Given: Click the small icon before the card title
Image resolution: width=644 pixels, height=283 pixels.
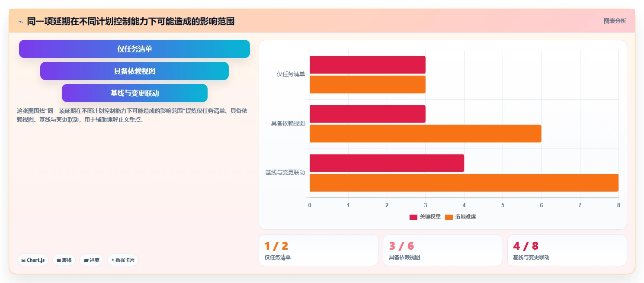Looking at the screenshot, I should coord(20,21).
